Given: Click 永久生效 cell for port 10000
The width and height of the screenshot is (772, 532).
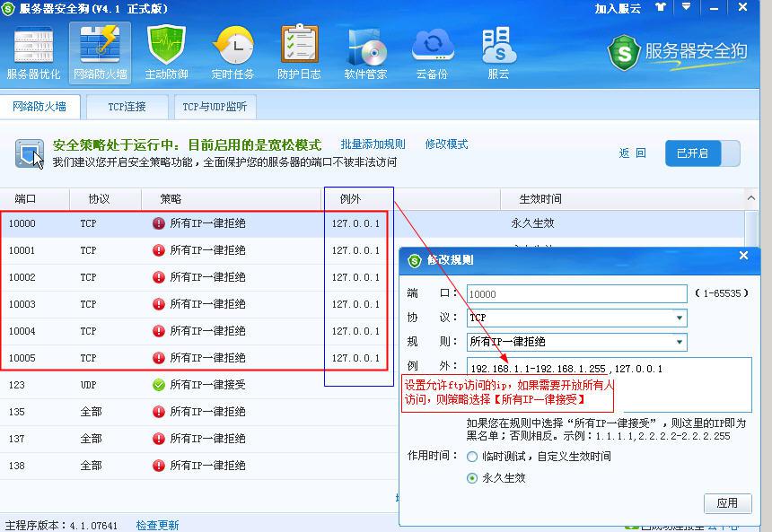Looking at the screenshot, I should pos(532,223).
